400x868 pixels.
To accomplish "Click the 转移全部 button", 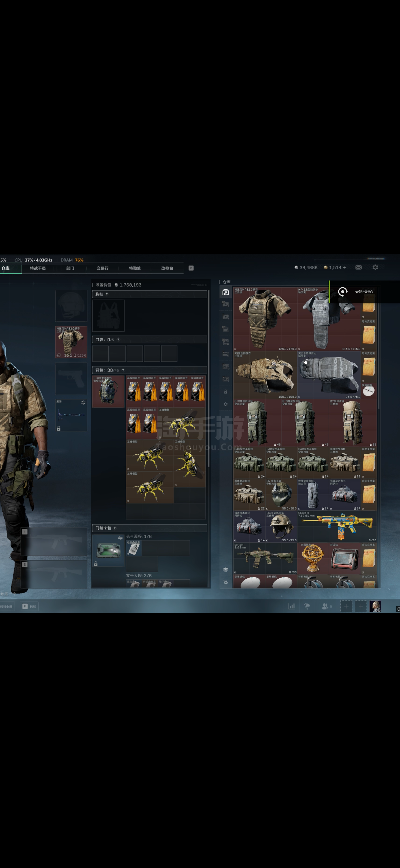I will click(x=7, y=606).
